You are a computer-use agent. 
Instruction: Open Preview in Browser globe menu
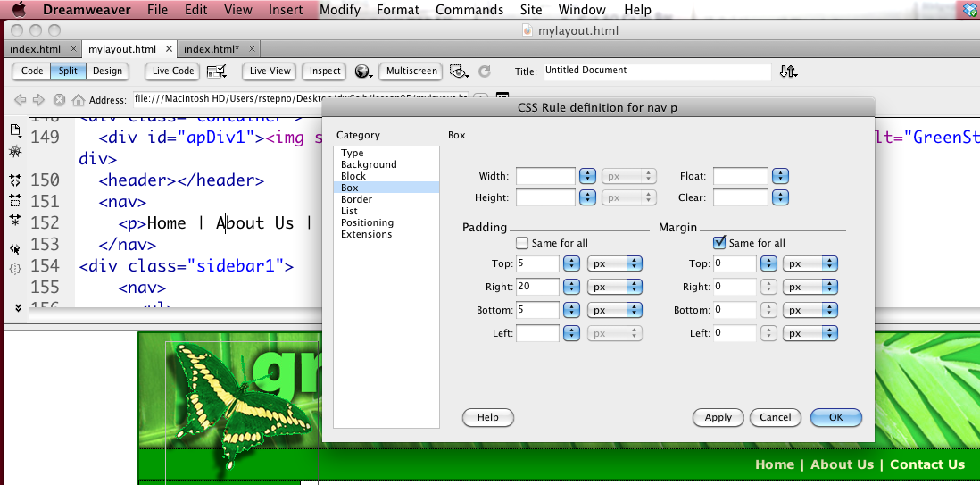(364, 71)
